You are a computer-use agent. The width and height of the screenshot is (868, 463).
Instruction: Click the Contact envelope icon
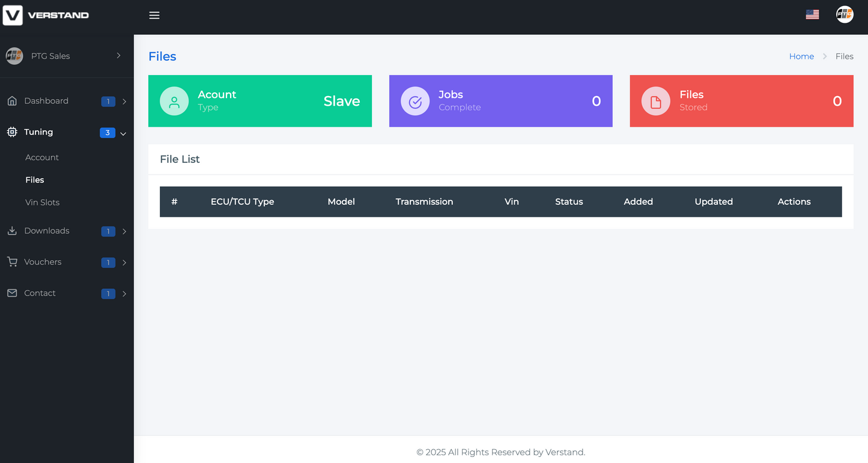pos(12,293)
